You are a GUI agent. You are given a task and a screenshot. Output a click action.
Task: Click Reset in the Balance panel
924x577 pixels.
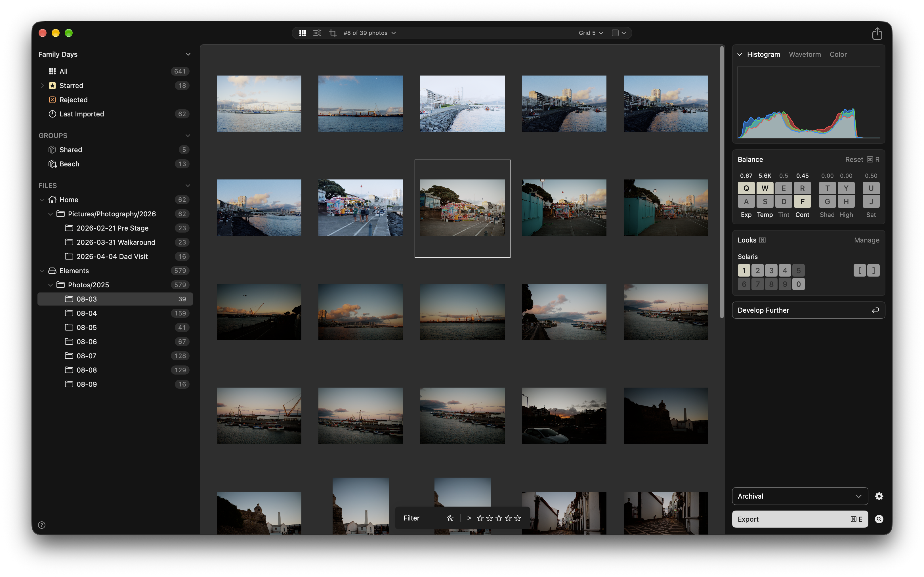coord(862,160)
